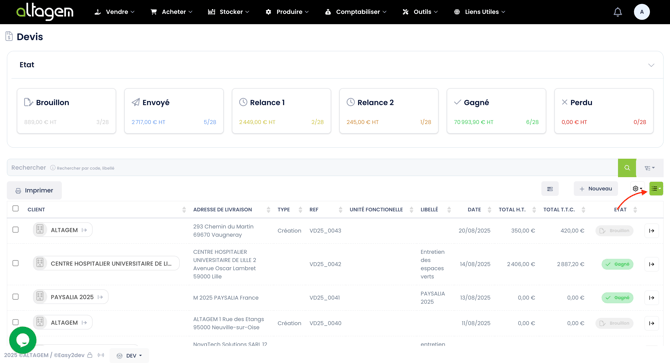This screenshot has width=670, height=363.
Task: Click the column layout toggle icon
Action: (550, 189)
